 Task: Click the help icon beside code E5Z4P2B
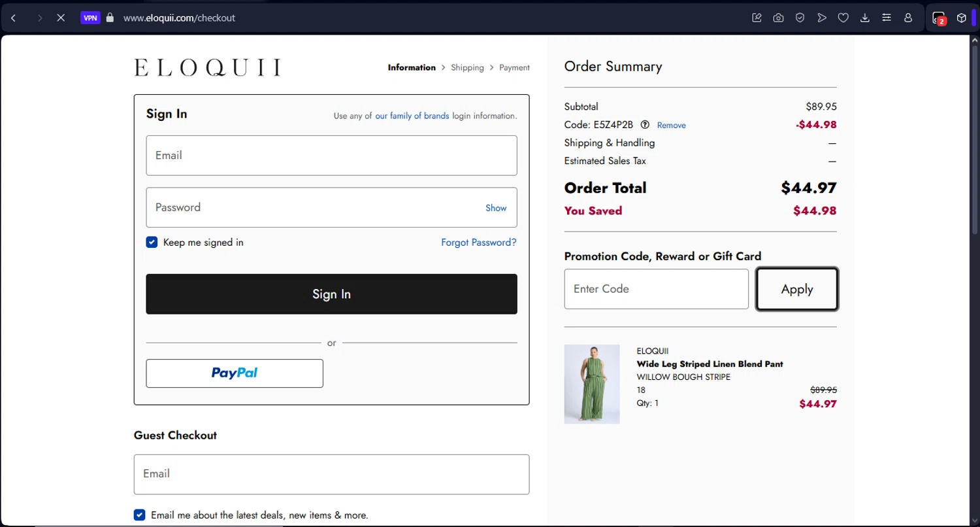tap(645, 124)
